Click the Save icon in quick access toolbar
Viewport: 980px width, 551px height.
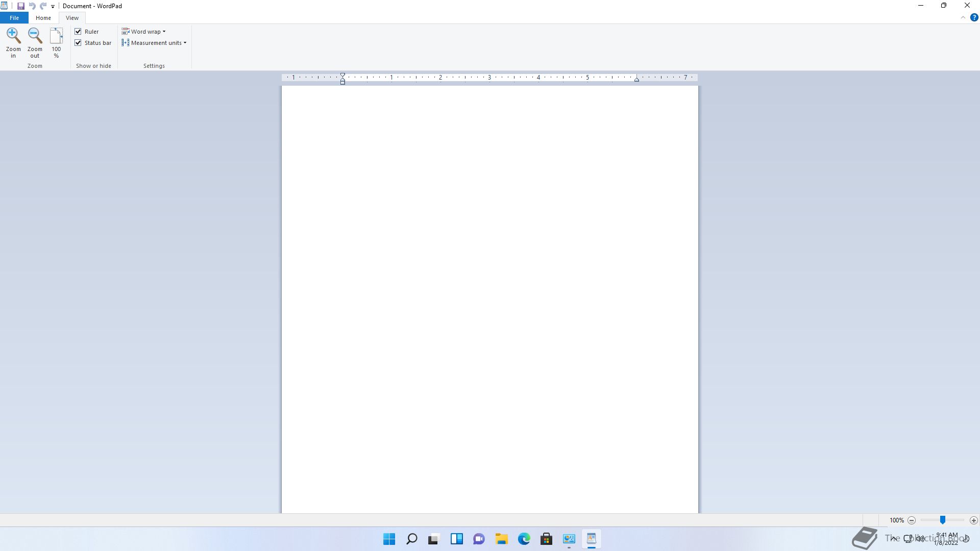tap(21, 6)
